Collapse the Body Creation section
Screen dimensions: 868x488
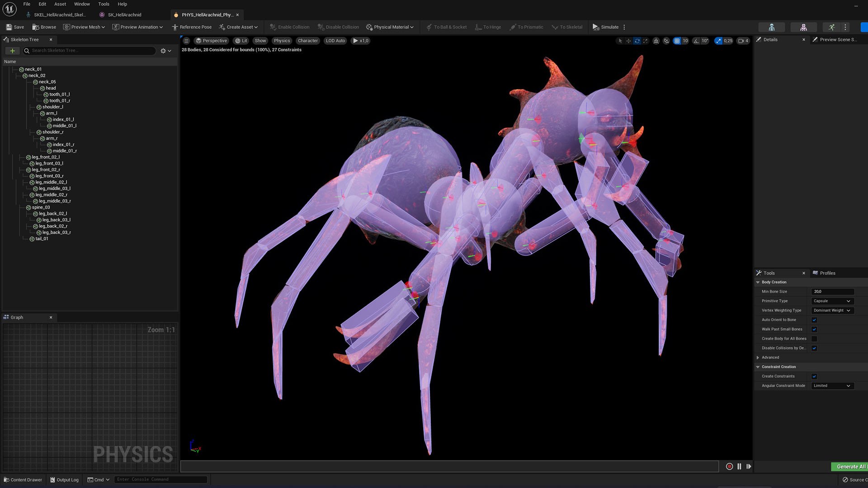tap(758, 282)
